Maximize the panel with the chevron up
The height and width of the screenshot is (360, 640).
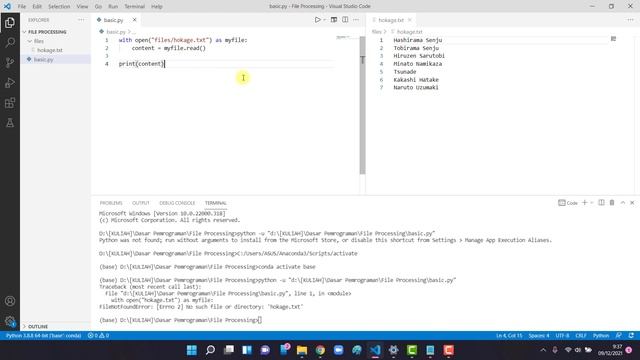click(x=623, y=203)
